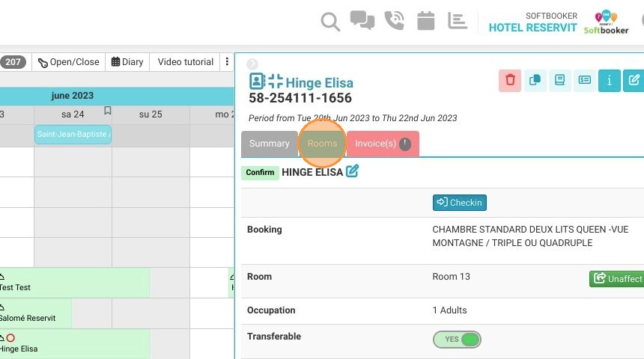Click the sa 24 day column header

tap(73, 114)
